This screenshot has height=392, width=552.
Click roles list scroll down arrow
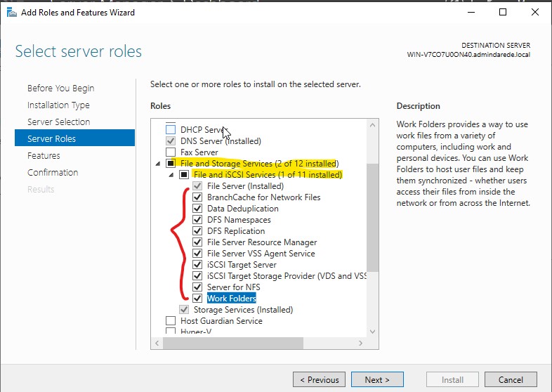click(x=372, y=332)
